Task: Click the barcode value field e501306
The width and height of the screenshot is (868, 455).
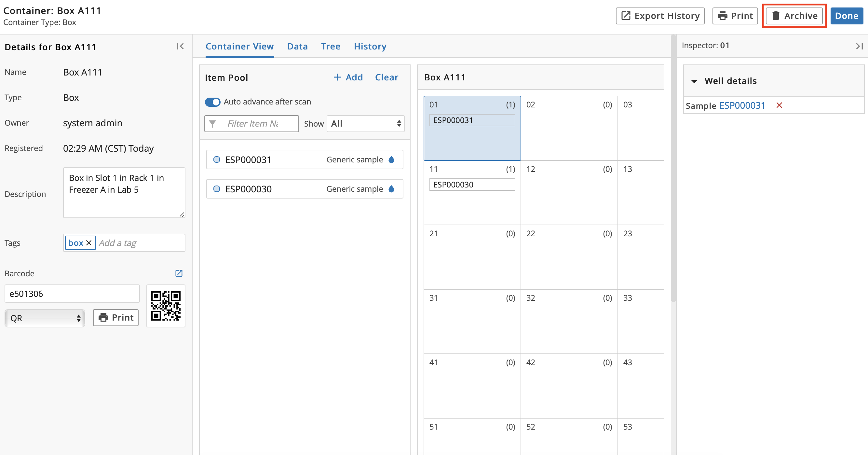Action: point(72,294)
